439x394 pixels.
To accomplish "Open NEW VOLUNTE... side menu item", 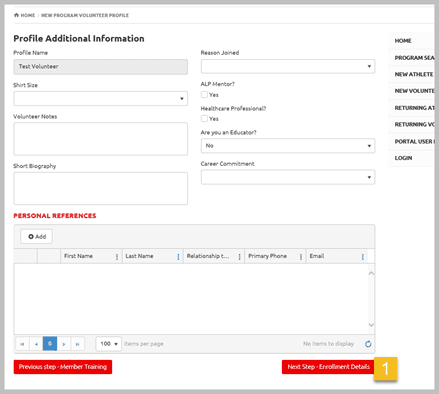I will point(412,91).
